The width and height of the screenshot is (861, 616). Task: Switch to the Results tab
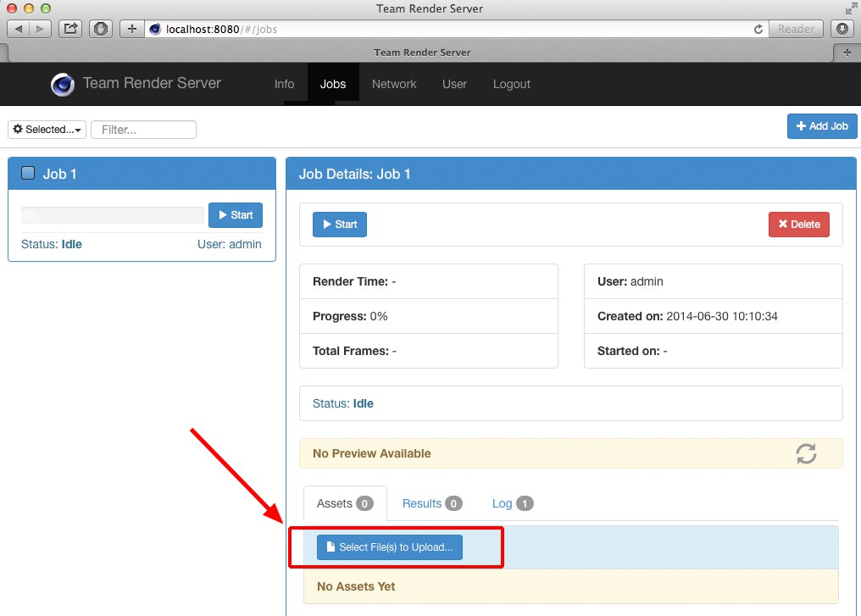click(431, 503)
